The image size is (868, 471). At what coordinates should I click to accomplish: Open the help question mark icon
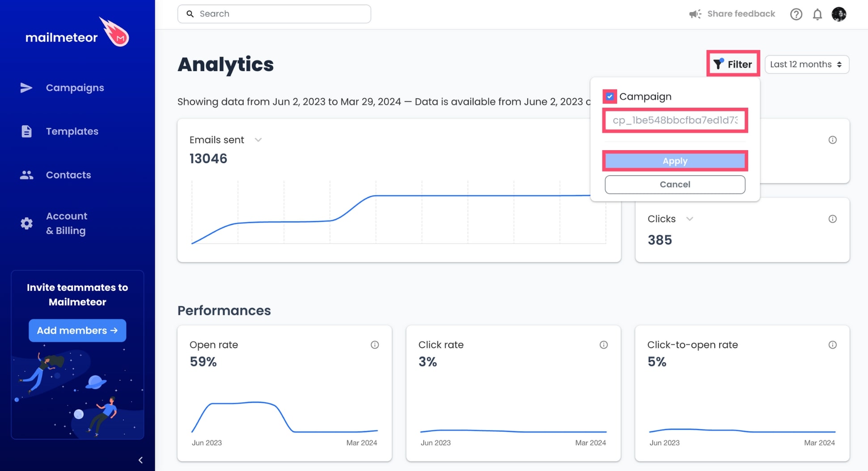click(x=796, y=14)
